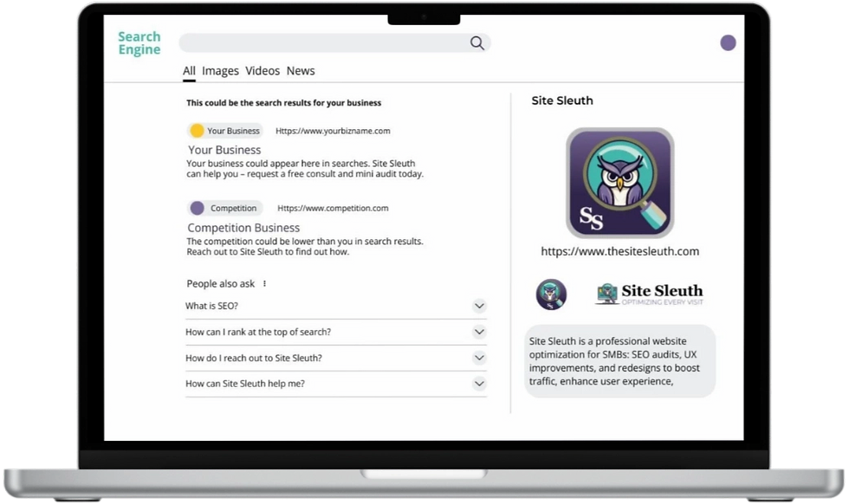Expand "How can I rank at the top of search?"
This screenshot has height=504, width=849.
pyautogui.click(x=479, y=332)
